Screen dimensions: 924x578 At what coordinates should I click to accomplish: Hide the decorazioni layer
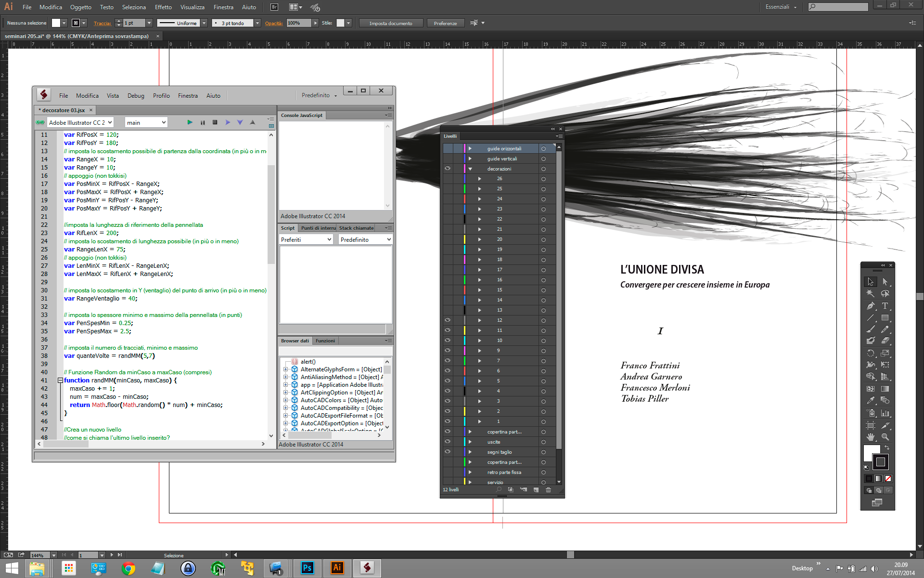tap(448, 169)
